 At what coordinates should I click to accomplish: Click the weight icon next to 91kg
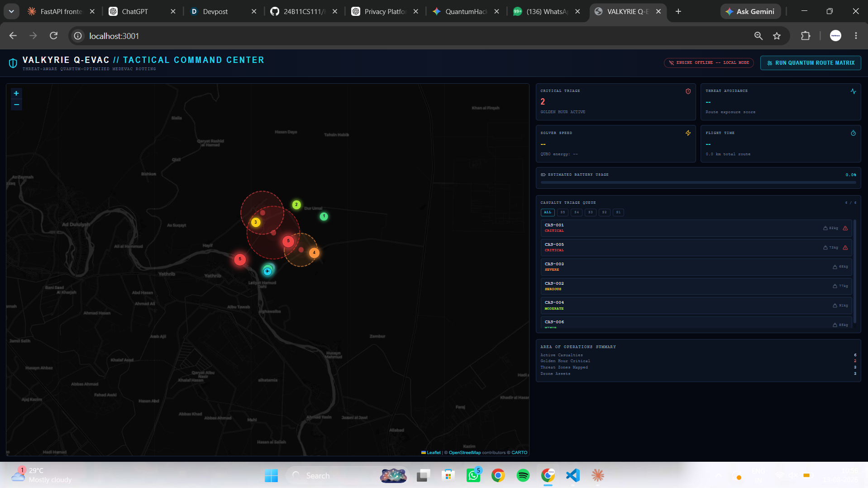[835, 306]
